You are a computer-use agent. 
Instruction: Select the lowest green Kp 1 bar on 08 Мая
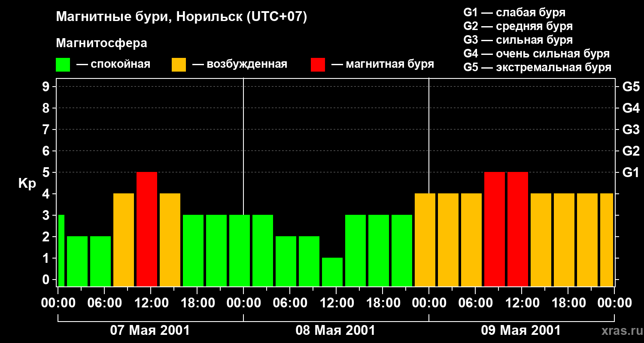click(332, 272)
